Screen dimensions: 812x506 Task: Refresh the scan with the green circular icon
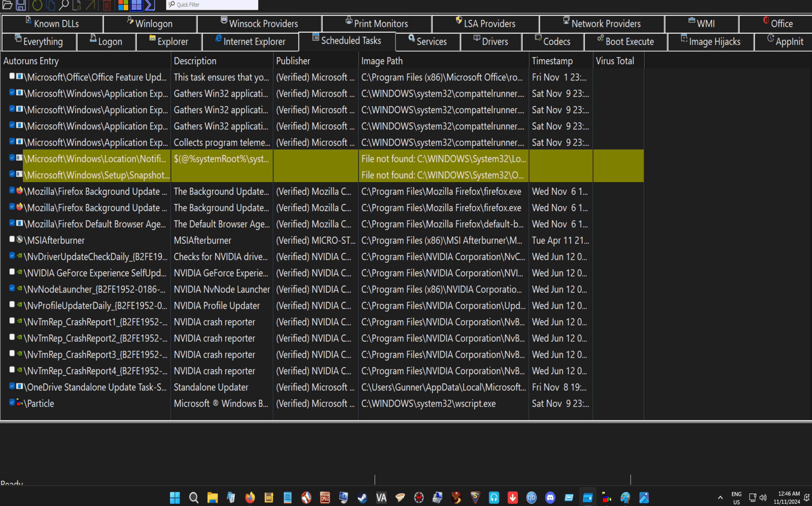(x=37, y=5)
